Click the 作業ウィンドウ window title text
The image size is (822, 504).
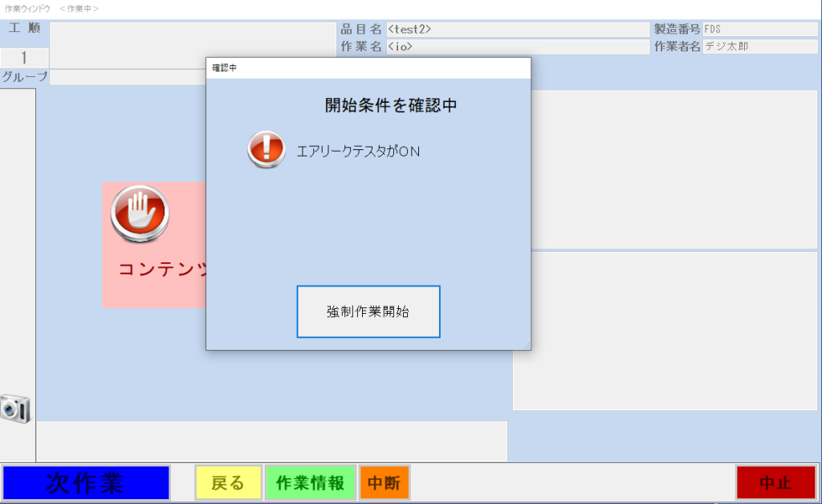click(x=27, y=9)
